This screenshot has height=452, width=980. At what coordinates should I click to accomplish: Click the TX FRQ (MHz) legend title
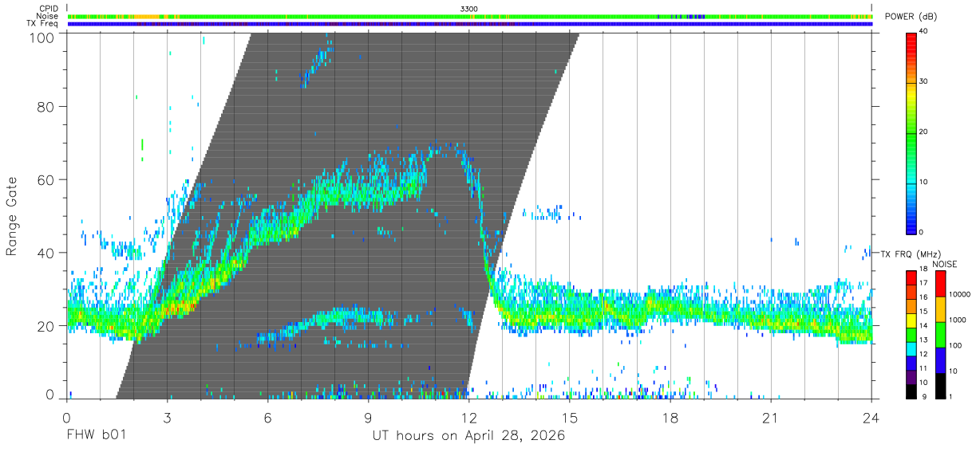pos(912,254)
